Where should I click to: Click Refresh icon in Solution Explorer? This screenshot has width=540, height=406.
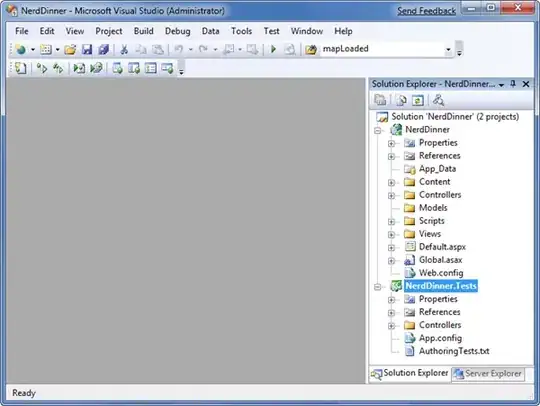418,100
